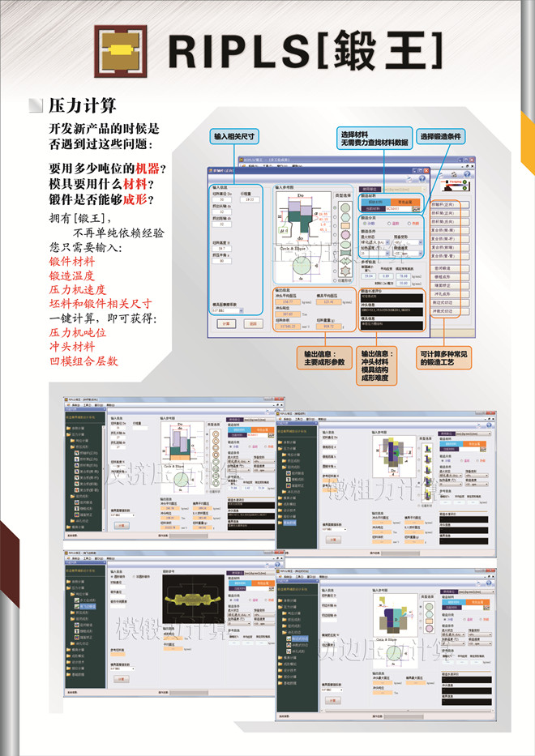The width and height of the screenshot is (535, 756).
Task: Click progress bar in upsetting window status bar
Action: coord(400,552)
